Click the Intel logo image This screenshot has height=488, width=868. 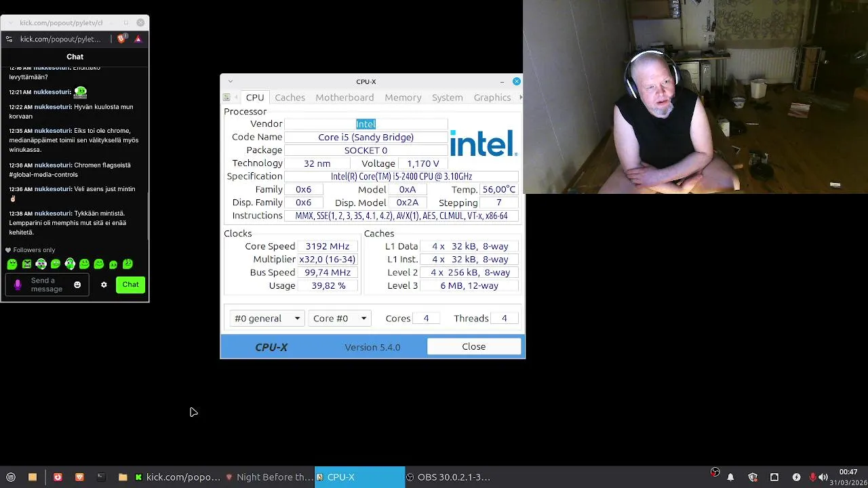pyautogui.click(x=484, y=143)
